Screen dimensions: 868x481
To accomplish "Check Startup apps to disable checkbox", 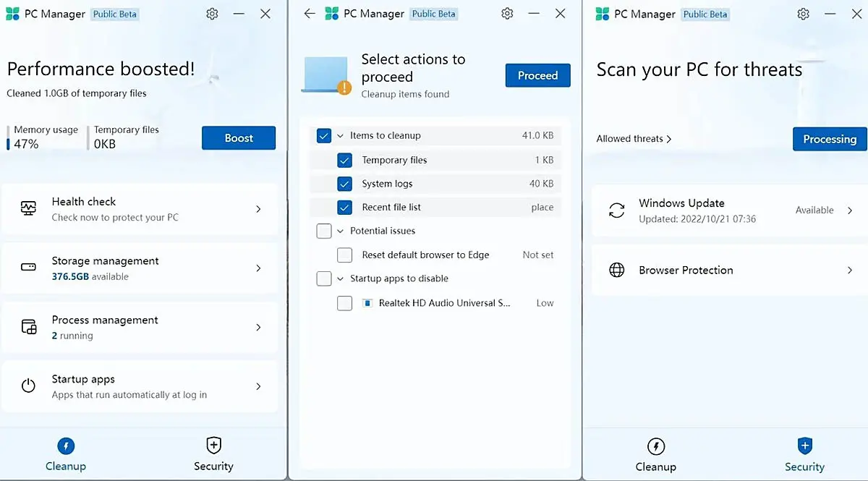I will (324, 278).
